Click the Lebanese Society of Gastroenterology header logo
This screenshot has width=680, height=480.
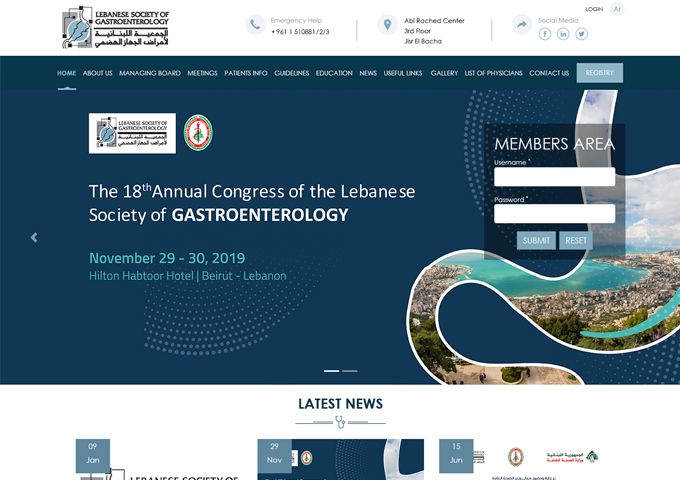click(115, 27)
